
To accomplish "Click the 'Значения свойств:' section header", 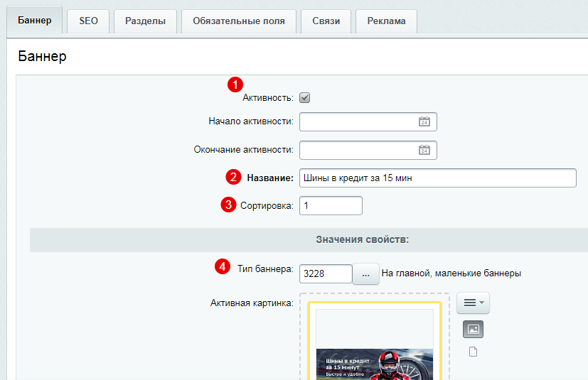I will (362, 239).
